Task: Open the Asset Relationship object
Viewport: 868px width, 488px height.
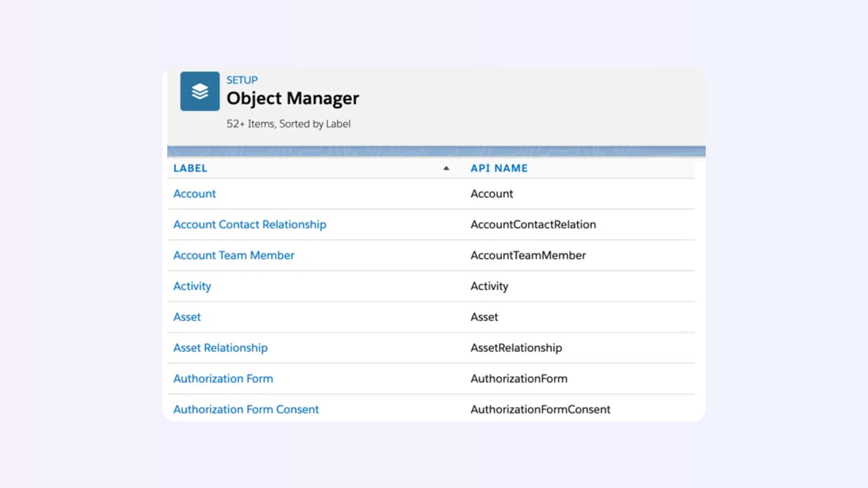Action: pyautogui.click(x=221, y=348)
